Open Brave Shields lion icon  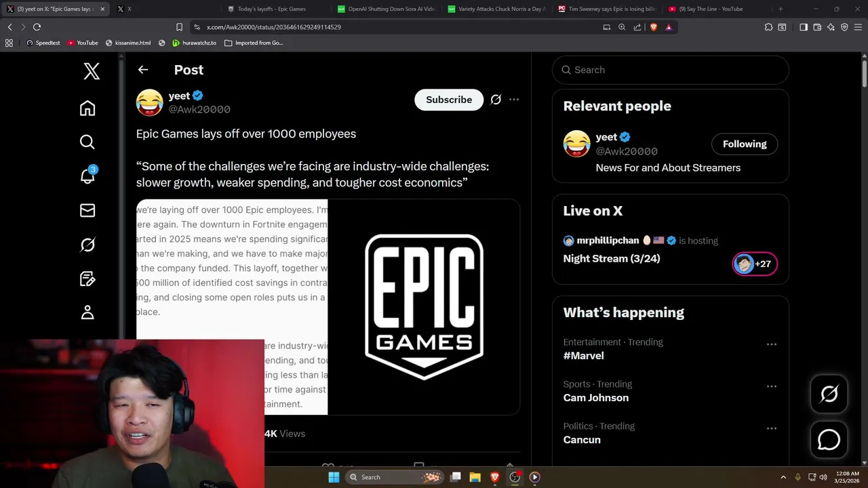(653, 27)
